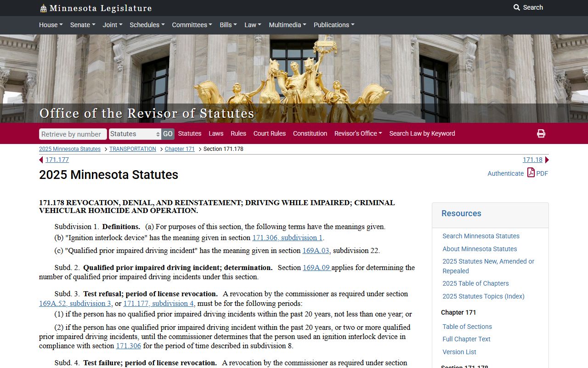Click the Chapter 171 sidebar heading
The width and height of the screenshot is (588, 368).
point(458,312)
